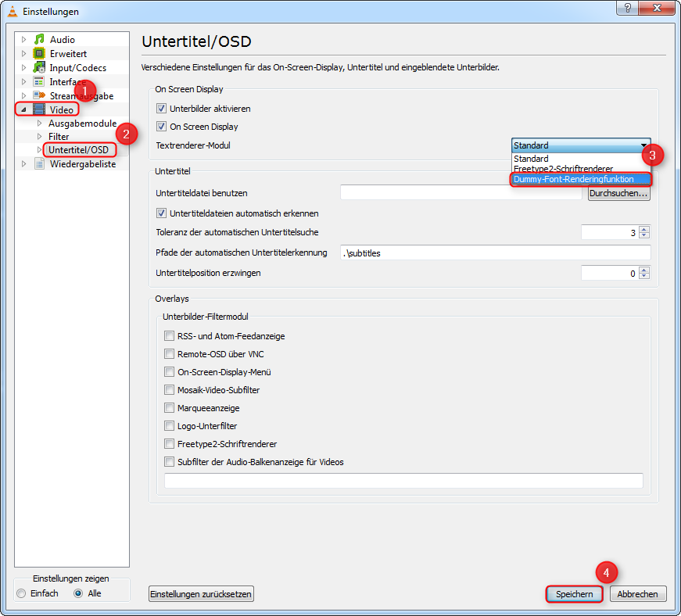Image resolution: width=681 pixels, height=616 pixels.
Task: Choose Freetype2-Schriftrenderer dropdown option
Action: click(563, 169)
